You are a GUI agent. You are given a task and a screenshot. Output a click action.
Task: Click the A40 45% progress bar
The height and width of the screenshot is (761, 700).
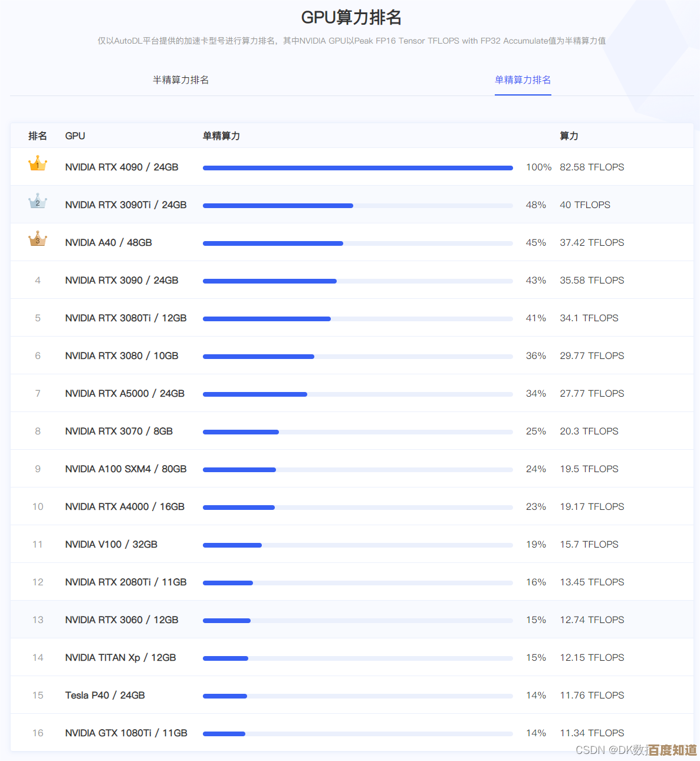[x=357, y=243]
